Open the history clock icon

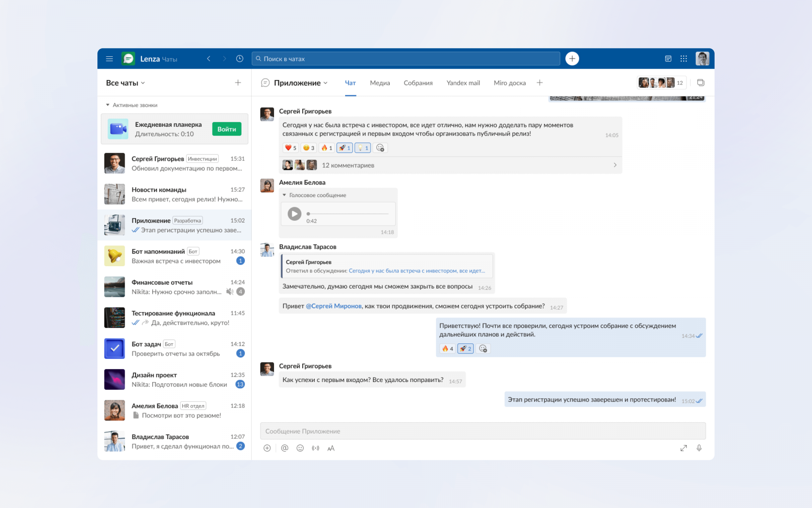pyautogui.click(x=240, y=59)
